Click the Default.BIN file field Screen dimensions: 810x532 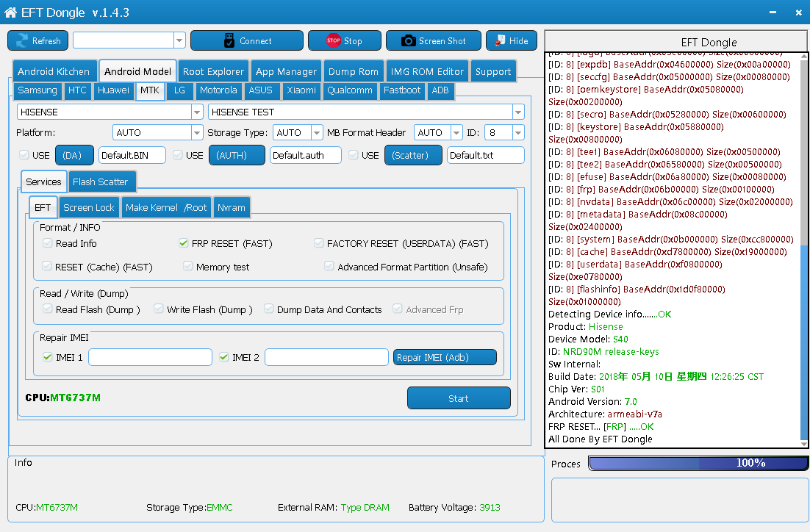click(x=132, y=155)
